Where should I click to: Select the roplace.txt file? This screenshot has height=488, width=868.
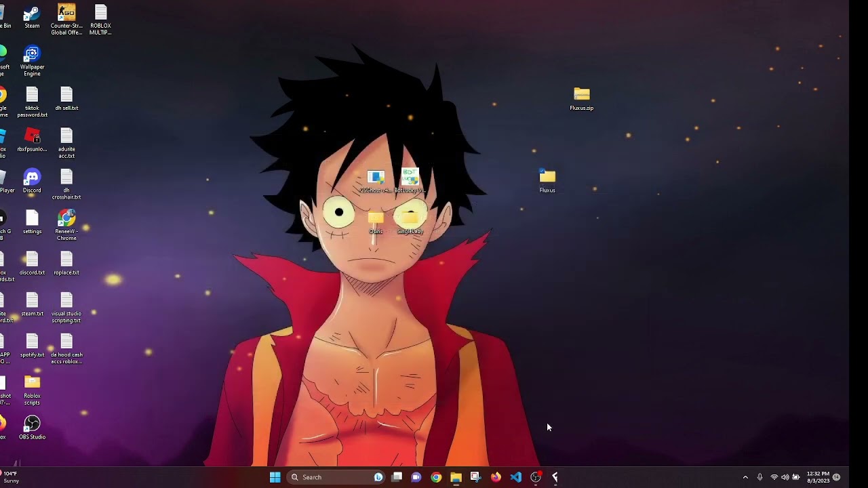[x=66, y=264]
